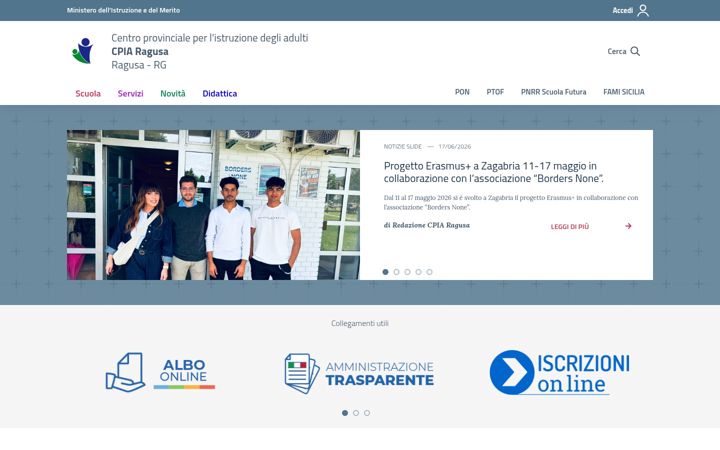
Task: Open the Scuola menu
Action: point(88,93)
